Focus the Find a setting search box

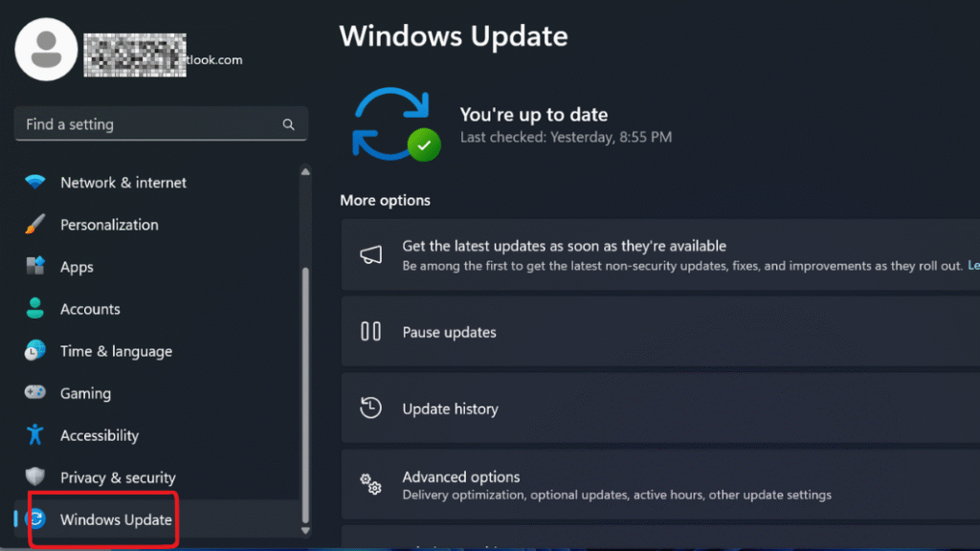pos(161,123)
